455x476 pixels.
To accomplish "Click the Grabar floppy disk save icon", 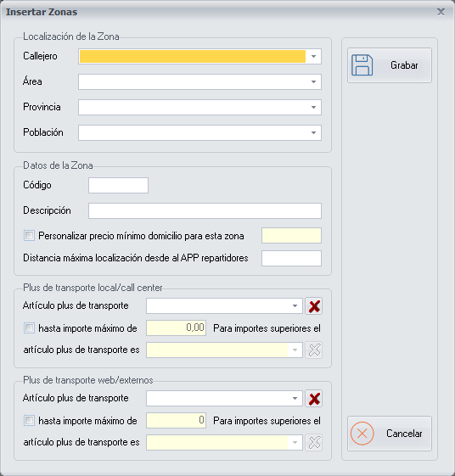I will (x=362, y=65).
